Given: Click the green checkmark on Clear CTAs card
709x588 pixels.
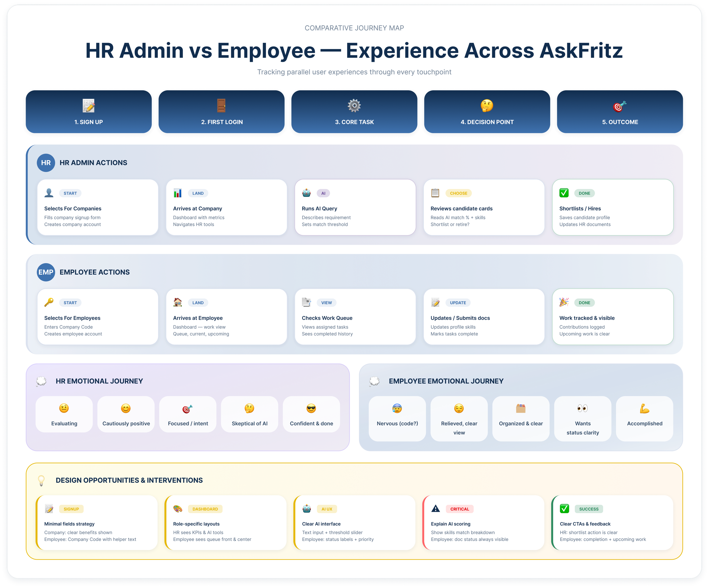Looking at the screenshot, I should click(564, 509).
